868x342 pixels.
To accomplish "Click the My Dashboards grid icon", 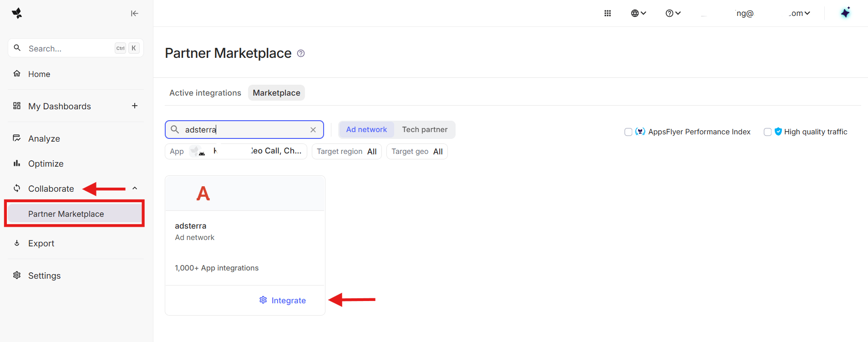I will pyautogui.click(x=17, y=106).
